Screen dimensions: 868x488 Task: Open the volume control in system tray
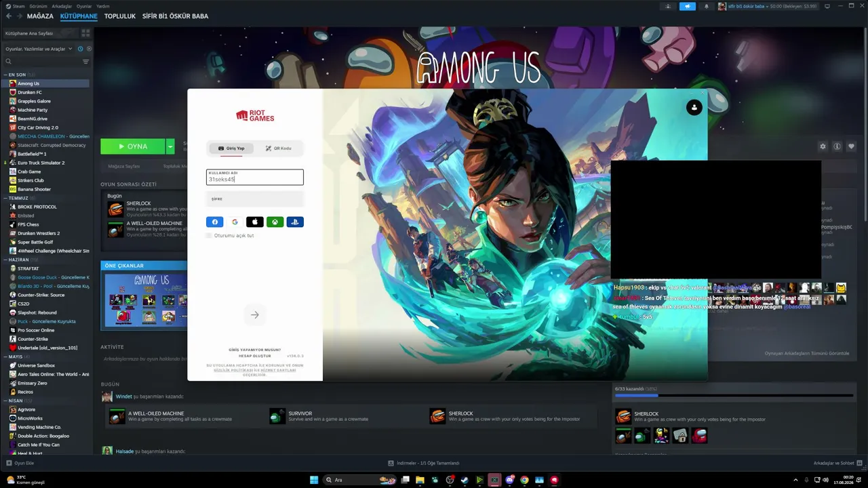click(x=825, y=480)
